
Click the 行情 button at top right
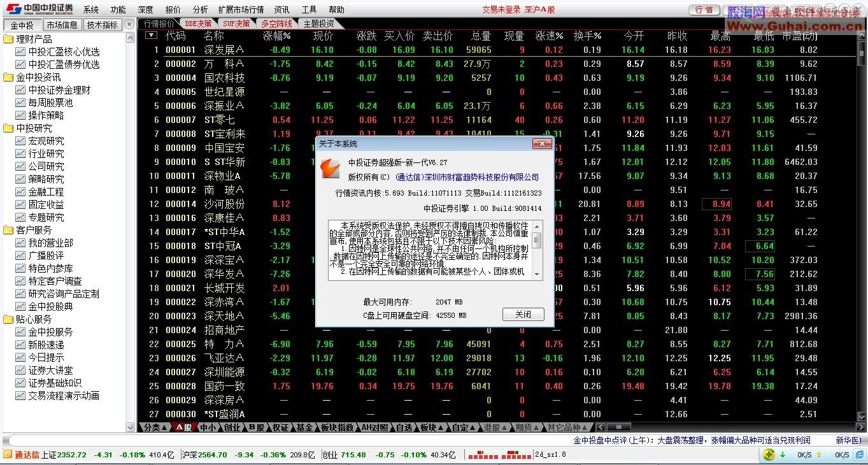pyautogui.click(x=704, y=10)
